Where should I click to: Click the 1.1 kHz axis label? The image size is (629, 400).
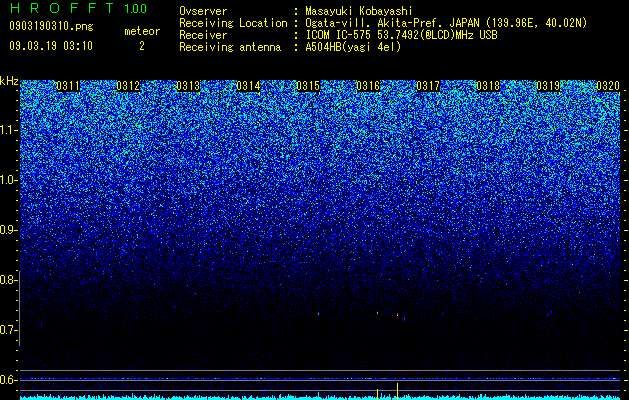[x=7, y=131]
